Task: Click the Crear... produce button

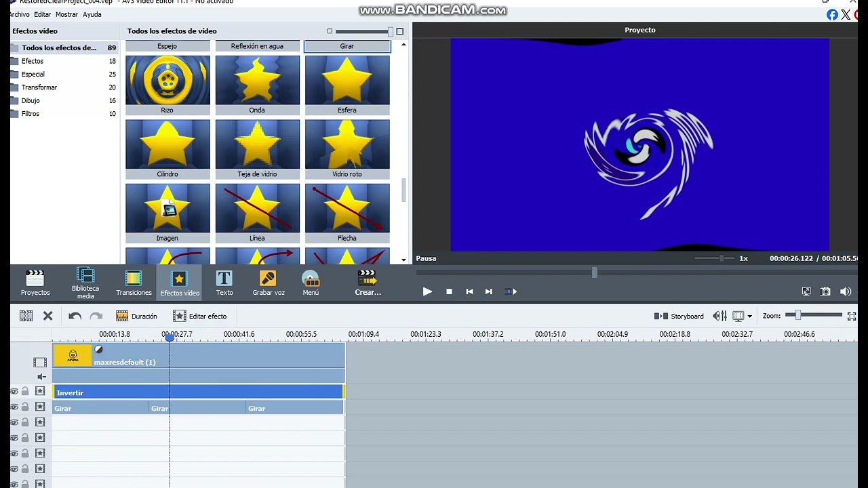Action: click(x=368, y=283)
